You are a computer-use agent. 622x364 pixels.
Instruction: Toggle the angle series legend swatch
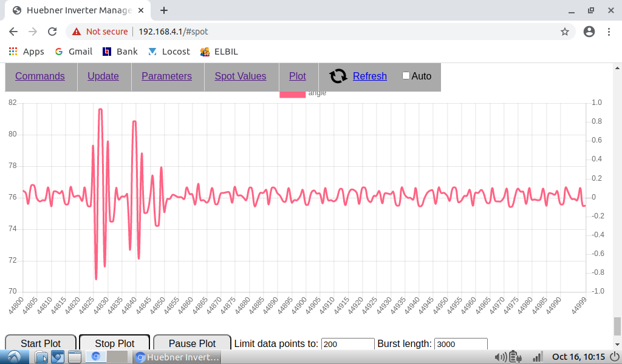[292, 93]
